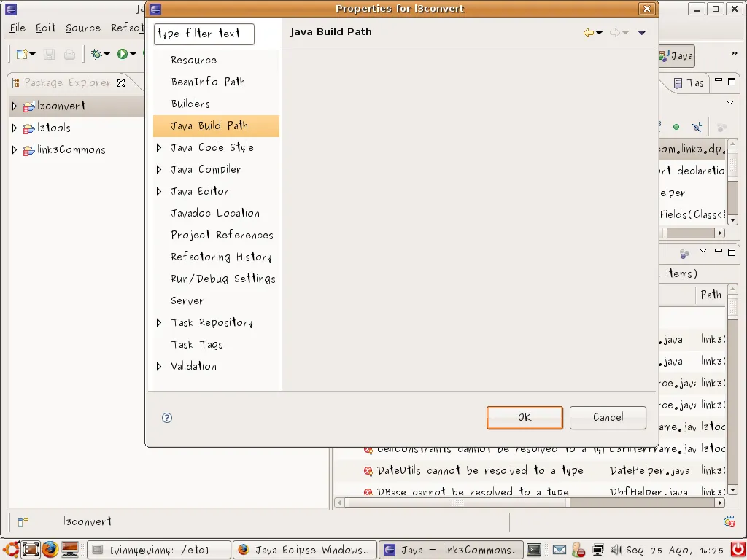This screenshot has width=747, height=560.
Task: Click the type filter text field
Action: coord(204,34)
